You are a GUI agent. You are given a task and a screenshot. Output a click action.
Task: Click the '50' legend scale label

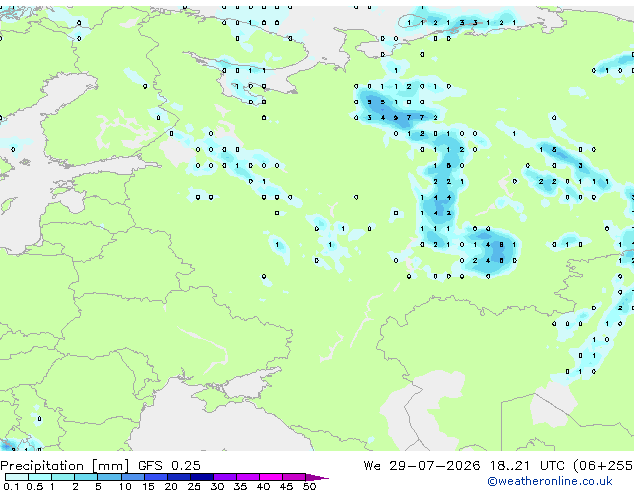[310, 486]
